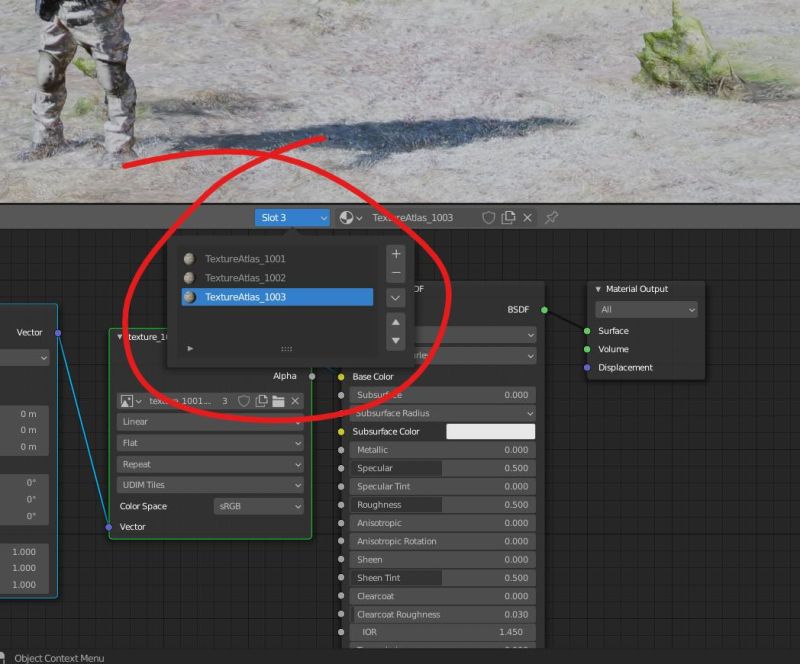Click the new material copy icon in header
Image resolution: width=800 pixels, height=664 pixels.
tap(508, 217)
